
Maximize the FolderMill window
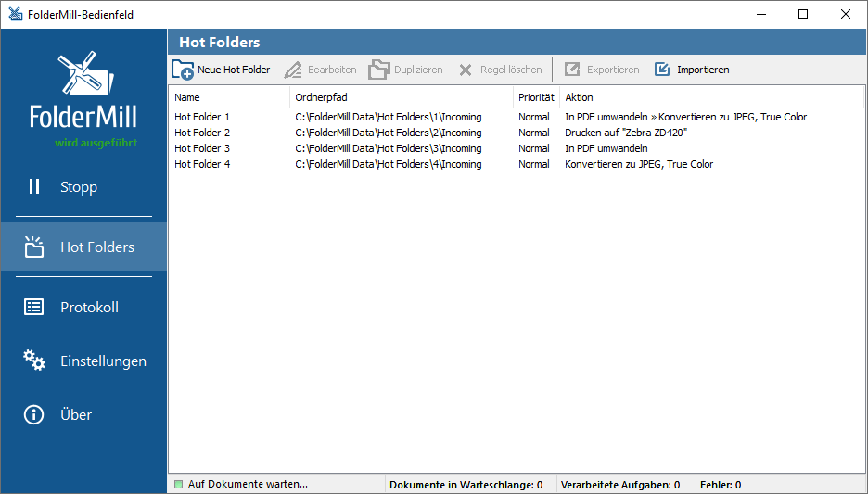coord(803,15)
